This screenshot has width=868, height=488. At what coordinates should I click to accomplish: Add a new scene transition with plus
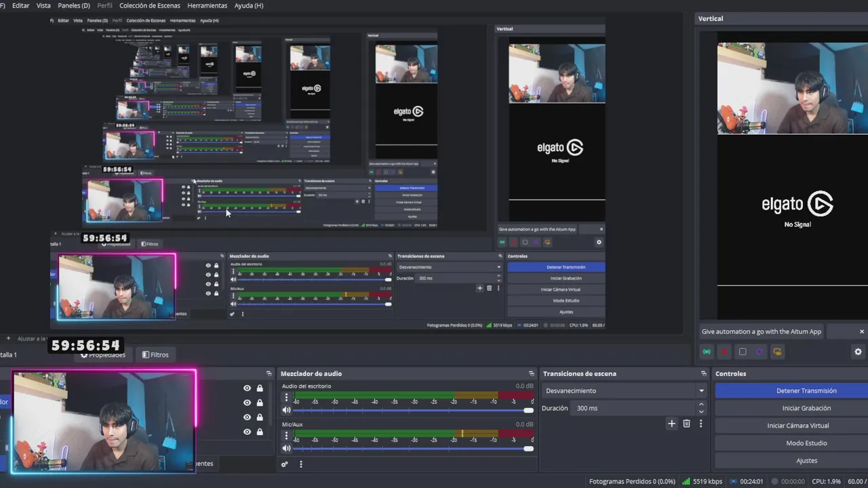point(671,424)
